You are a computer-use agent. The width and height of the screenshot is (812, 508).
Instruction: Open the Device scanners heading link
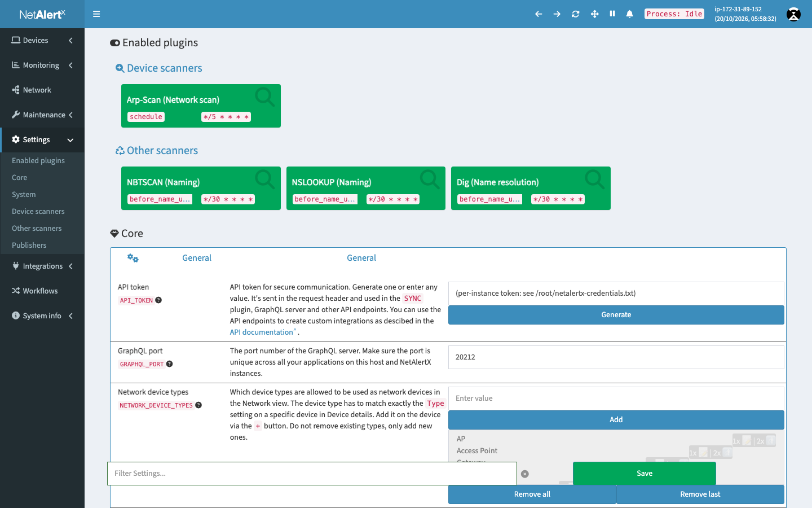click(164, 68)
